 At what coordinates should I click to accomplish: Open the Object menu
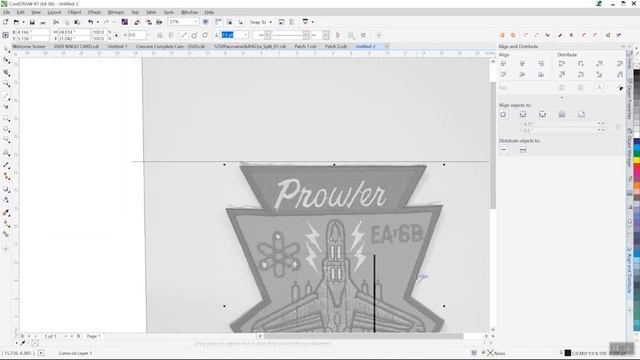[x=74, y=12]
